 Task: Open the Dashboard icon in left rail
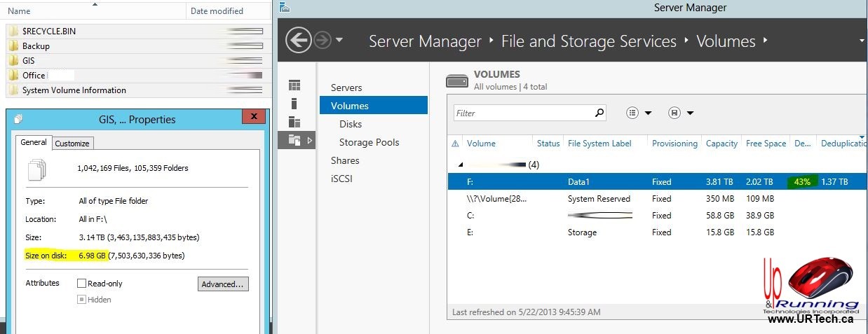pos(294,85)
